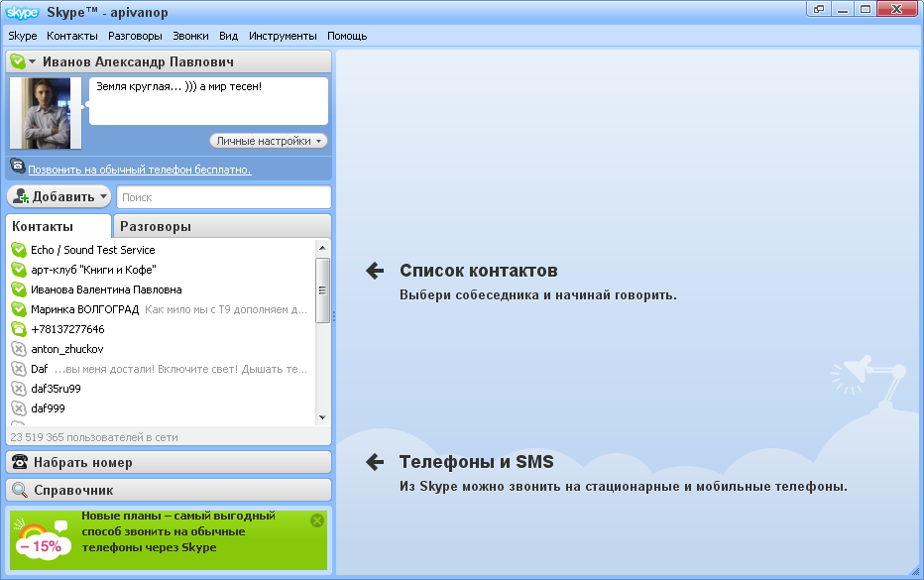The height and width of the screenshot is (580, 924).
Task: Click the Набрать номер button
Action: point(169,462)
